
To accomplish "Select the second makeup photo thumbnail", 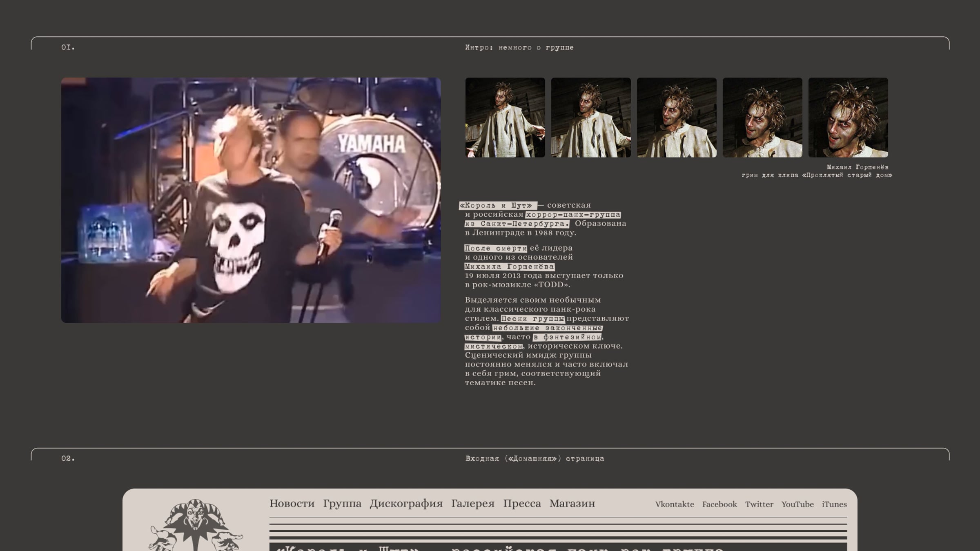I will click(591, 118).
